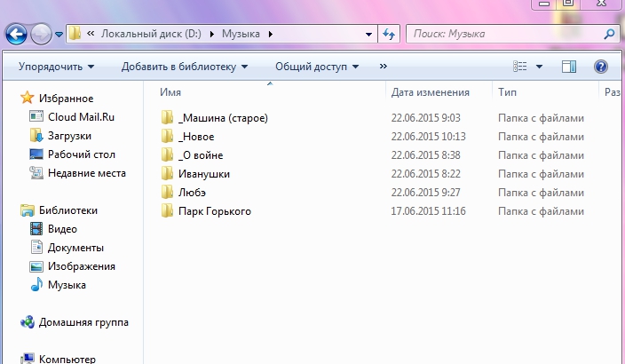Open the Упорядочить dropdown menu

pyautogui.click(x=55, y=67)
